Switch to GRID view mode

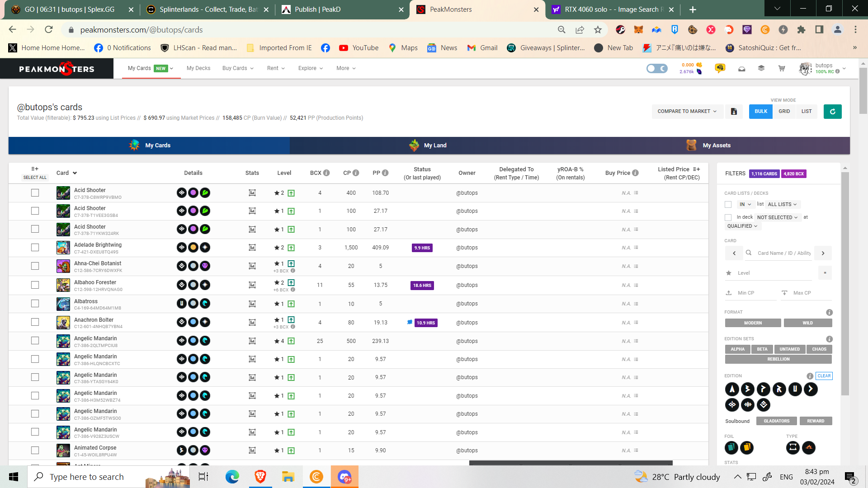click(x=784, y=112)
